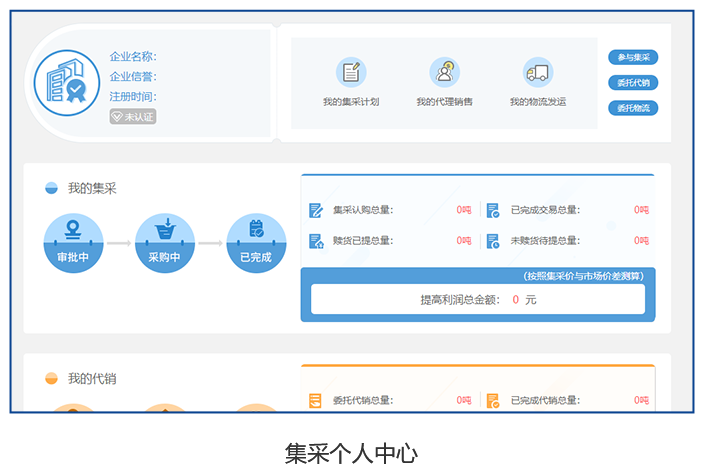Click the 赊货已提总量 icon

coord(316,241)
